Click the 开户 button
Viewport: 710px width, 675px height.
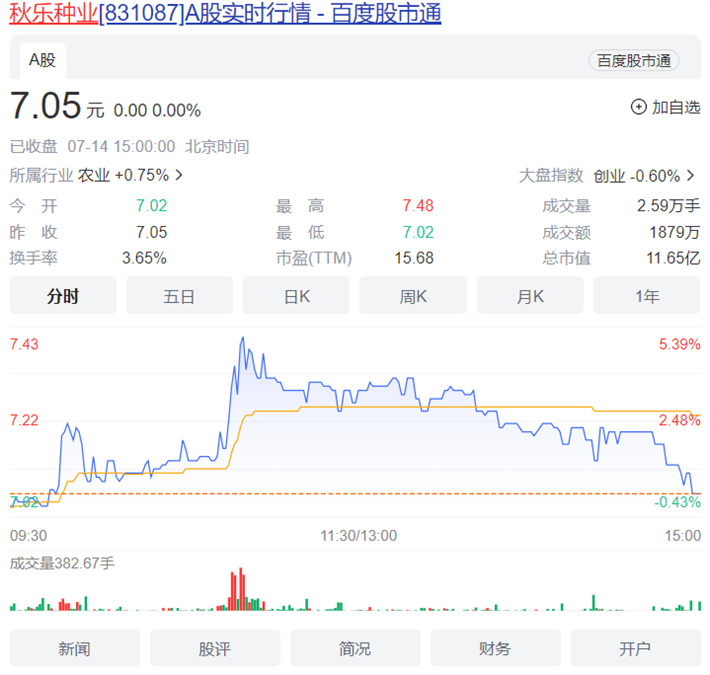pyautogui.click(x=635, y=649)
